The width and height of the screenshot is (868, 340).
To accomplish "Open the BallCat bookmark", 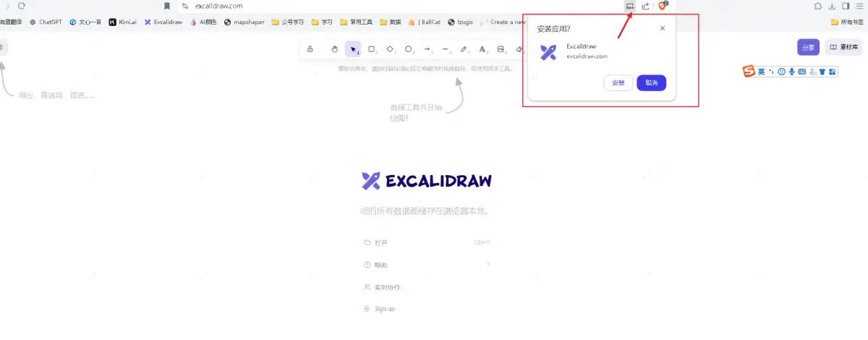I will pyautogui.click(x=425, y=22).
